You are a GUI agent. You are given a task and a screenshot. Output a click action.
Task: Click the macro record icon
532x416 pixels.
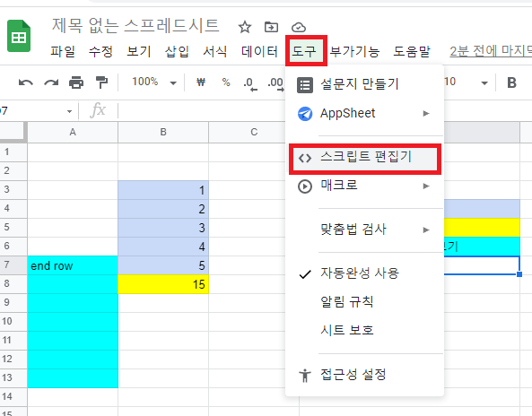coord(305,186)
